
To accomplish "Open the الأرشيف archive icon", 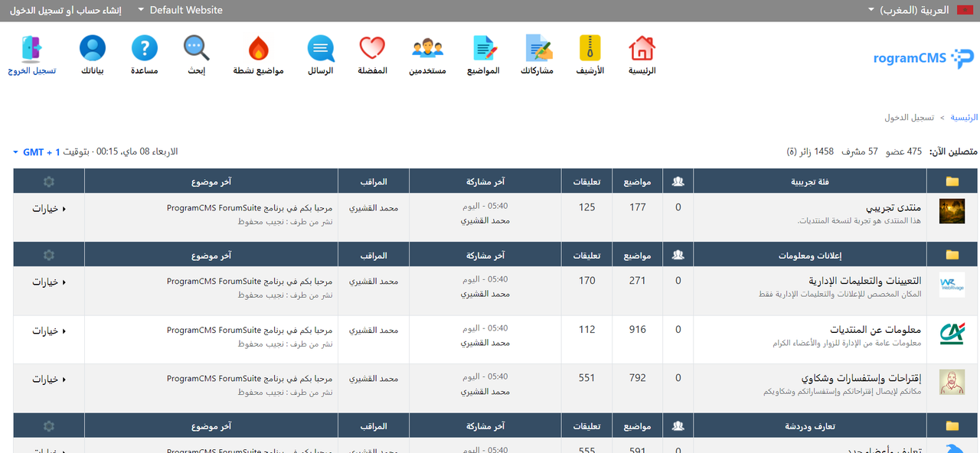I will click(590, 49).
